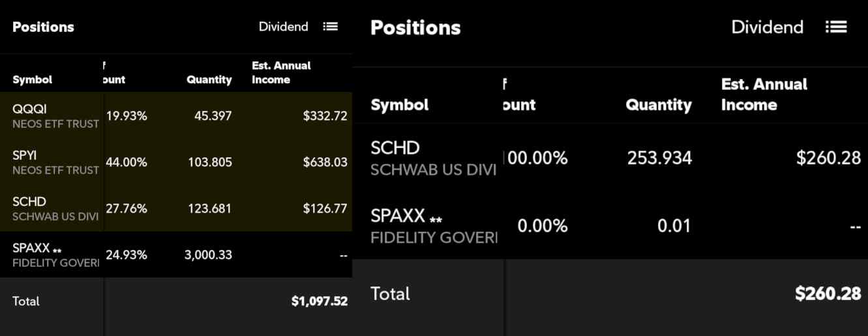868x336 pixels.
Task: Select the QQQI NEOS ETF Trust position
Action: click(x=176, y=115)
